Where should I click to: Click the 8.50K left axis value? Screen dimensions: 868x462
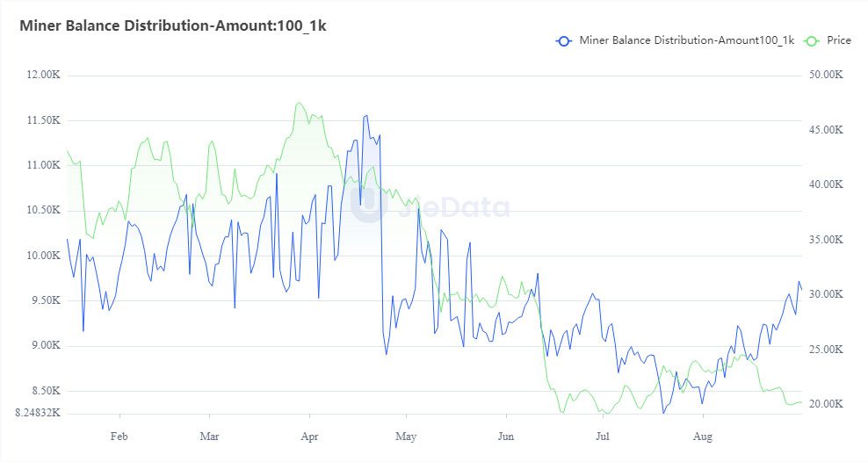tap(44, 391)
